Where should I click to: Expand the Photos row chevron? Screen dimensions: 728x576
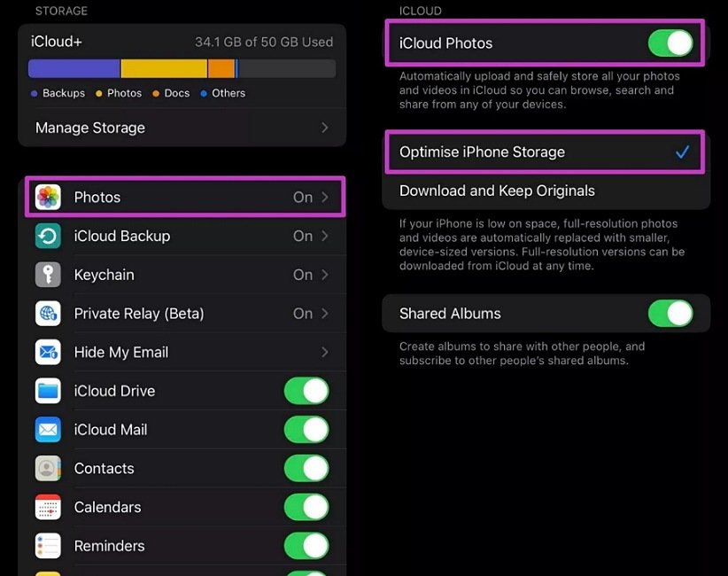(x=325, y=198)
